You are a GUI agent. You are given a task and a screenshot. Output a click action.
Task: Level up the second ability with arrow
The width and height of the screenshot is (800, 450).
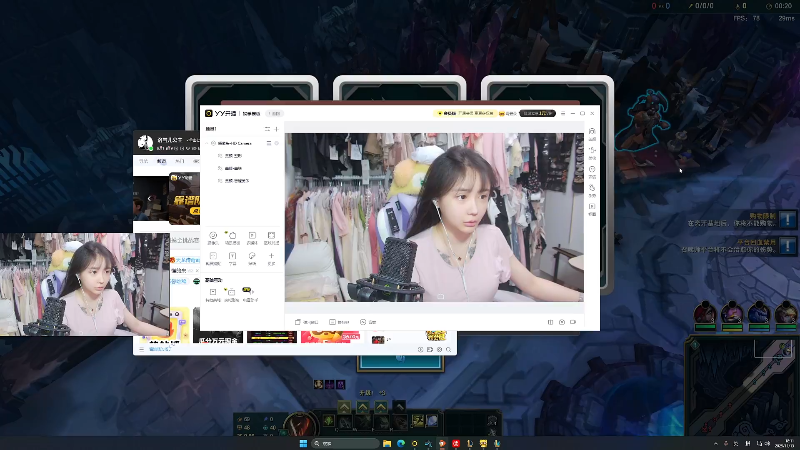[363, 407]
